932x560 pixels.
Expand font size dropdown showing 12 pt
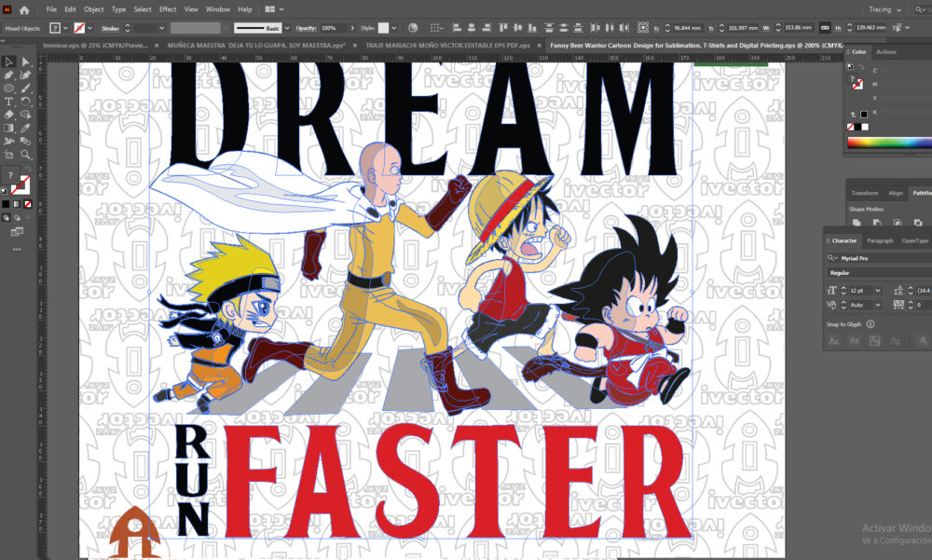(x=878, y=290)
